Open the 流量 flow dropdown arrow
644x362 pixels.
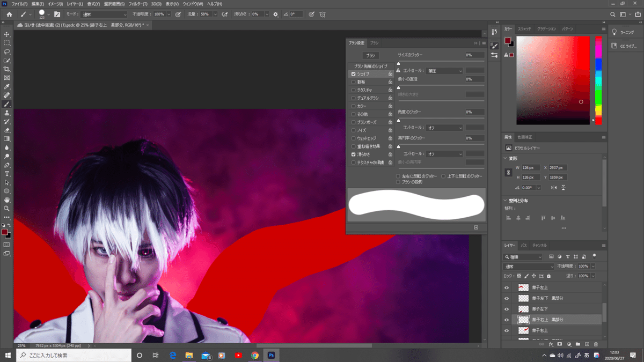click(215, 14)
